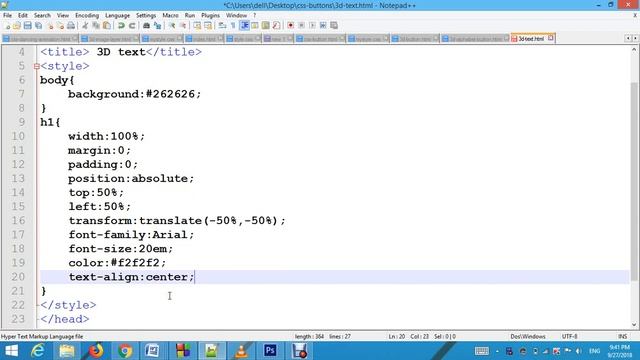Open Find with the binoculars icon

[x=146, y=26]
